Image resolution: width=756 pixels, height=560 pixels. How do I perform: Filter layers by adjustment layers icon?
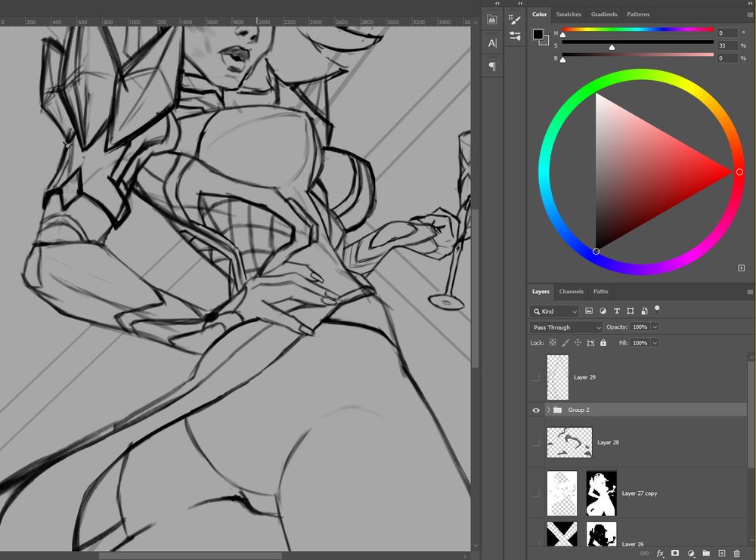pyautogui.click(x=603, y=311)
